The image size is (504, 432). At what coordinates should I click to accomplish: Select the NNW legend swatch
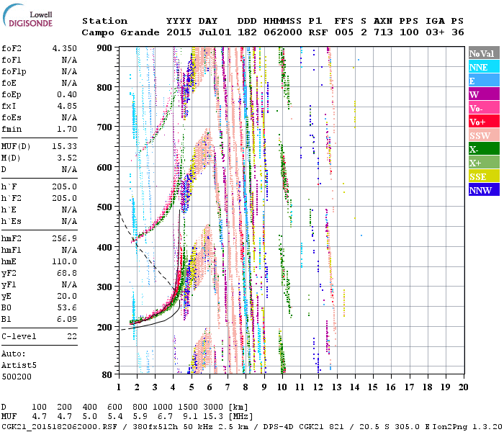[x=484, y=189]
